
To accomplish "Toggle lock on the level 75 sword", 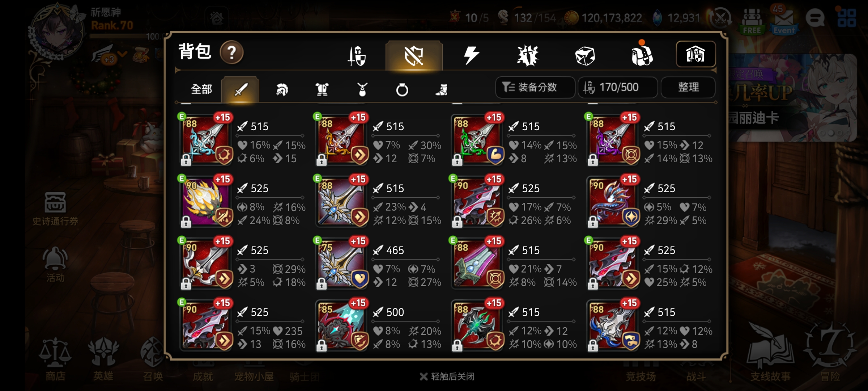I will pyautogui.click(x=322, y=284).
